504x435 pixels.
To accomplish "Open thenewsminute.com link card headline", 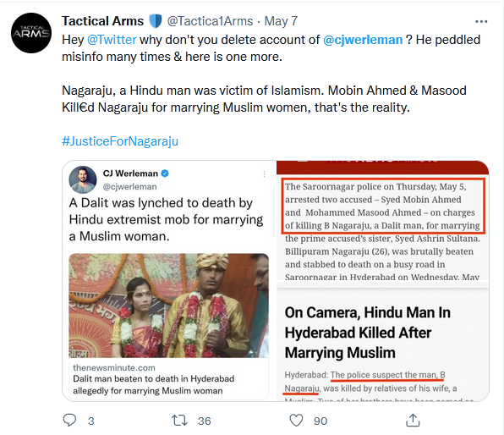I will click(153, 384).
